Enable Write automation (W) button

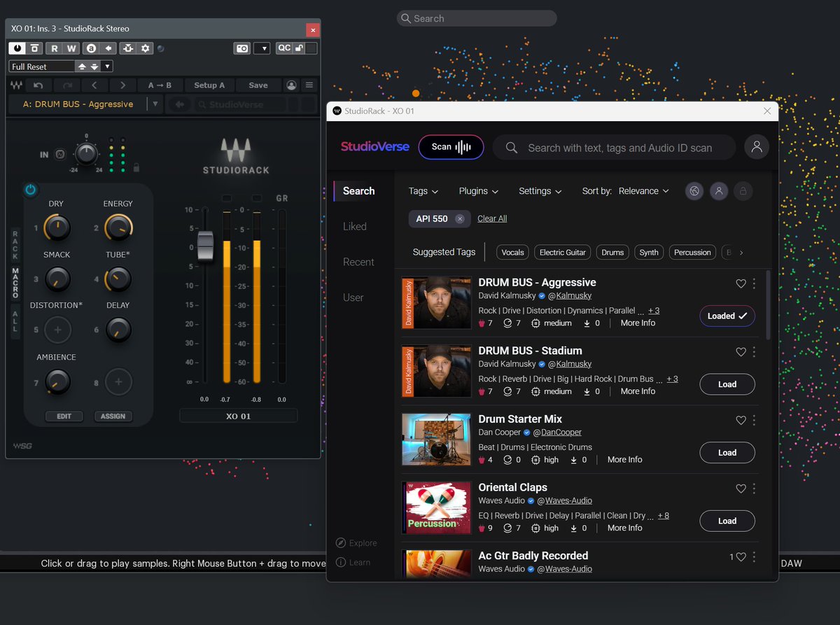[71, 48]
